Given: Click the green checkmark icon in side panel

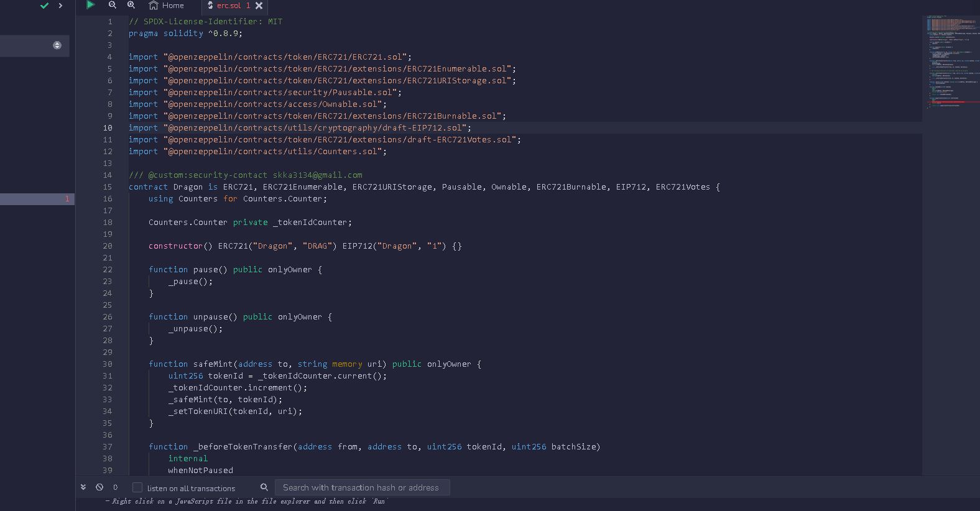Looking at the screenshot, I should point(44,6).
